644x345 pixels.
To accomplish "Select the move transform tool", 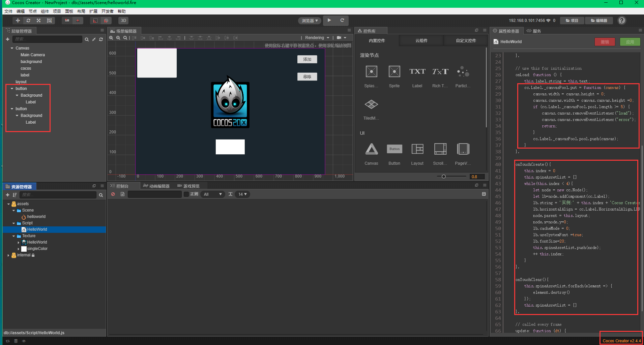I will [x=18, y=21].
